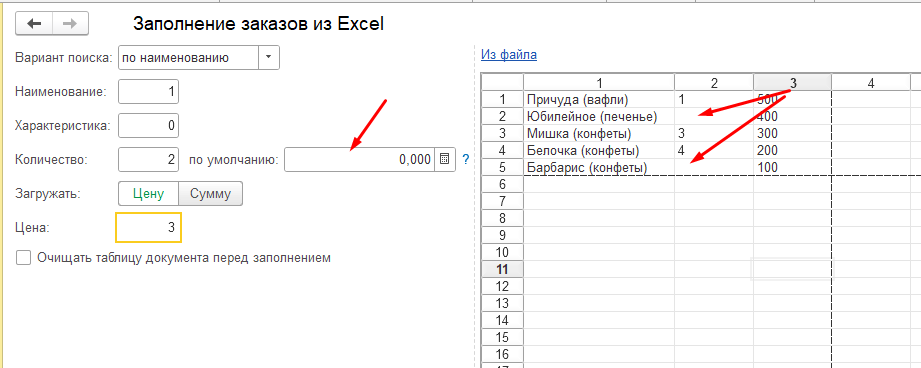Select row header 13 in spreadsheet
This screenshot has width=921, height=368.
(502, 303)
